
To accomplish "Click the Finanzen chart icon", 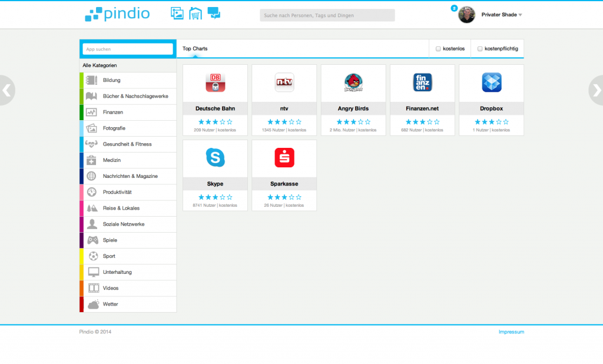I will [x=91, y=112].
